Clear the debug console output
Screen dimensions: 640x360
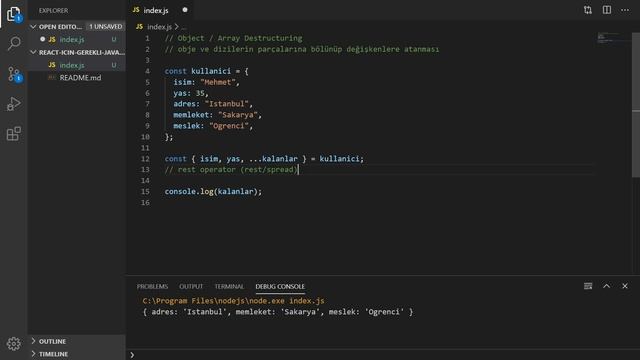click(x=588, y=286)
